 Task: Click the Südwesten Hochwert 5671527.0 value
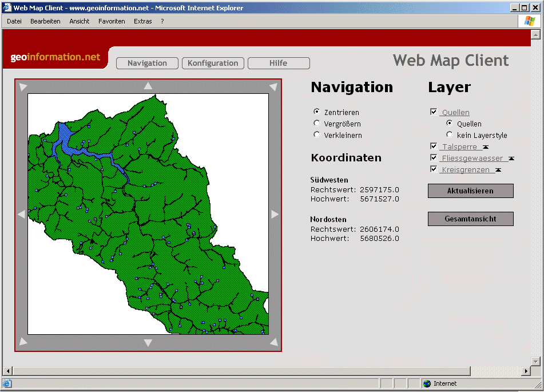[379, 199]
